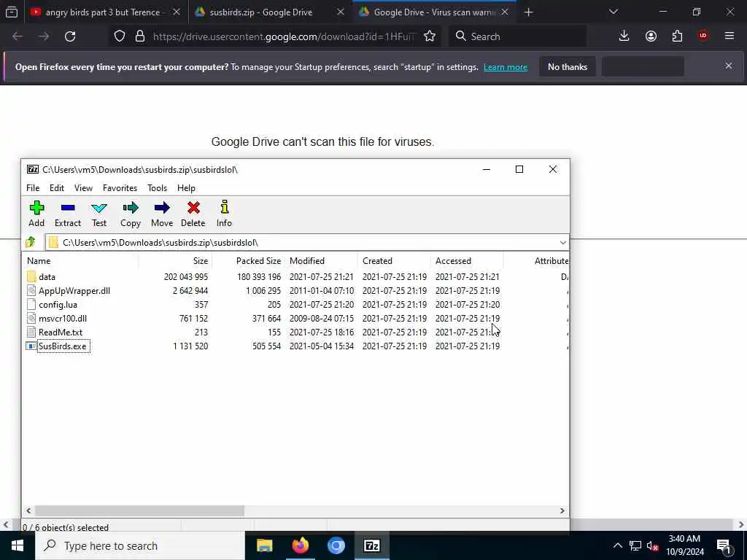Open File Explorer from the taskbar
Image resolution: width=747 pixels, height=560 pixels.
264,545
